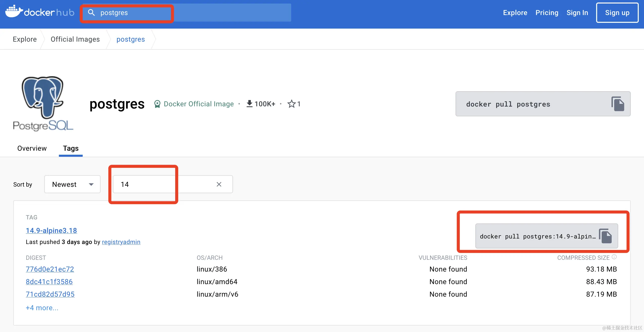Click the Docker Official Image label
The height and width of the screenshot is (332, 644).
click(x=199, y=104)
